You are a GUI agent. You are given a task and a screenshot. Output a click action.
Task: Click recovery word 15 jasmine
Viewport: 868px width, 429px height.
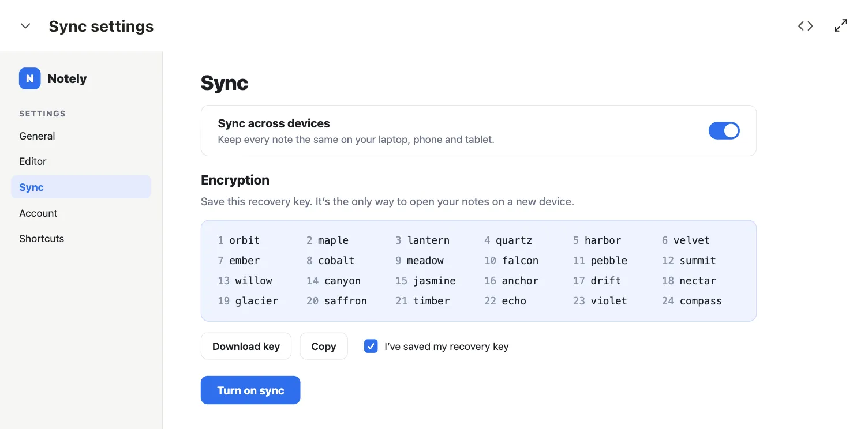tap(426, 281)
